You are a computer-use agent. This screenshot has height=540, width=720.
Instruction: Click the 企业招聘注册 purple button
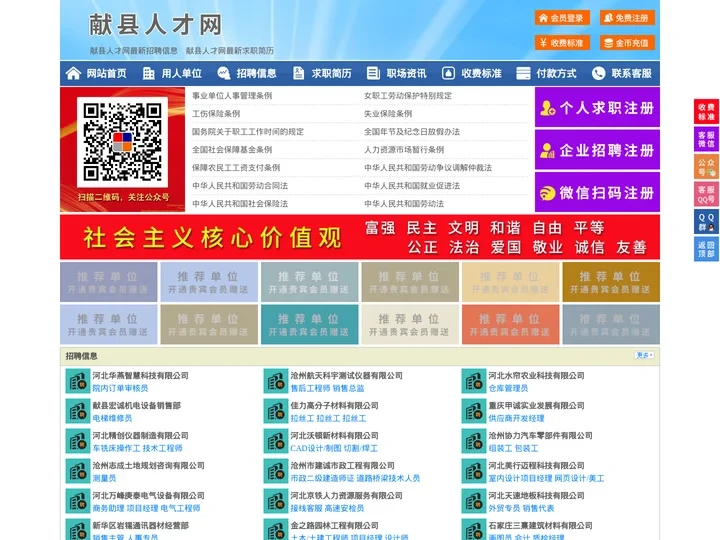coord(597,150)
